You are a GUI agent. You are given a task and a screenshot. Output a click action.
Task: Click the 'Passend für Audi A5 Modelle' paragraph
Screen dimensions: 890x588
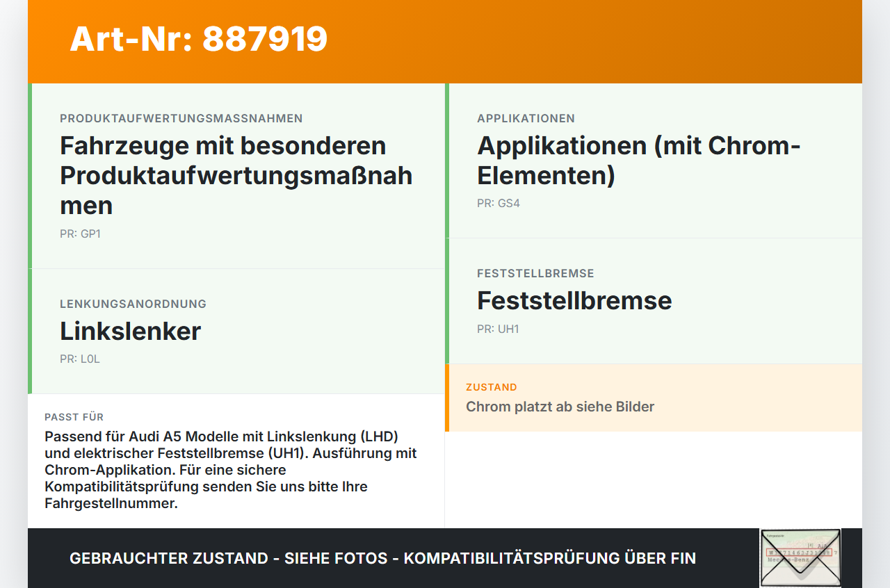[x=231, y=470]
